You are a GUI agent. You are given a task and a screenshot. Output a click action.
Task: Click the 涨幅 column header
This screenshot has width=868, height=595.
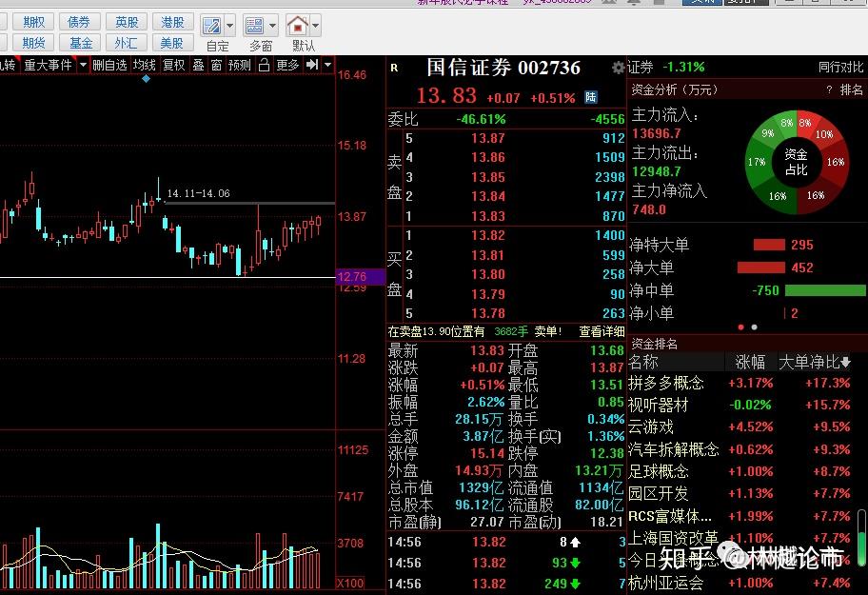click(x=750, y=363)
